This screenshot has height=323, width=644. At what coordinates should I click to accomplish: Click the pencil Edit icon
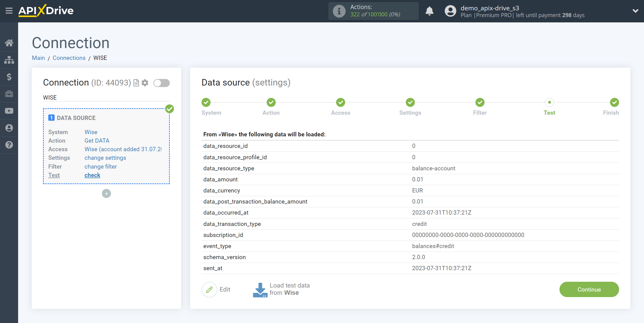click(x=209, y=290)
